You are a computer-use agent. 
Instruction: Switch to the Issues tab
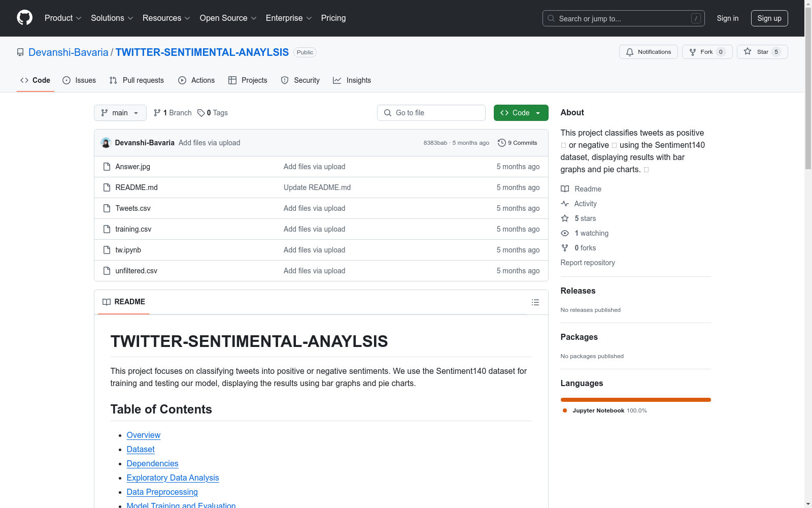point(79,80)
